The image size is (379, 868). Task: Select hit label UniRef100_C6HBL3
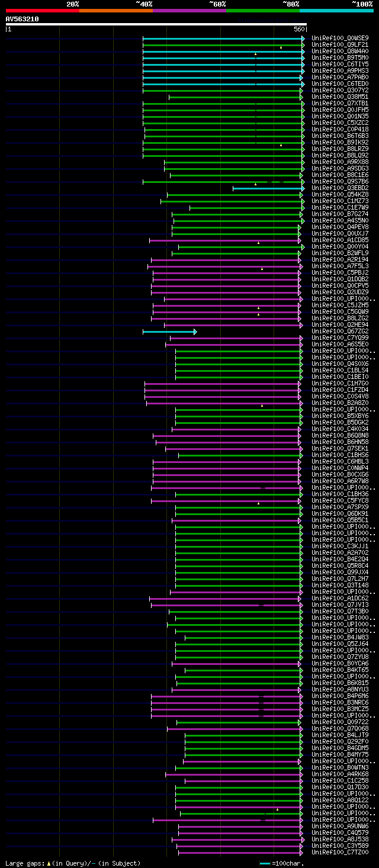[340, 461]
